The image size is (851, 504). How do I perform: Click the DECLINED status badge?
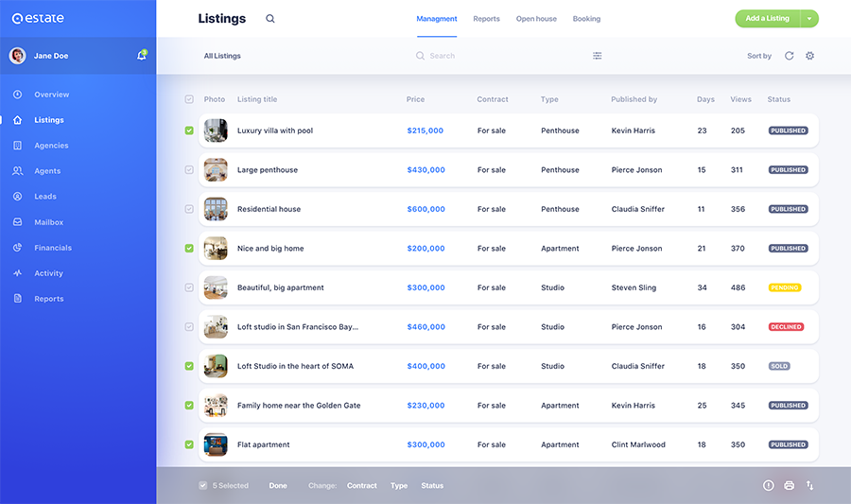pos(786,326)
